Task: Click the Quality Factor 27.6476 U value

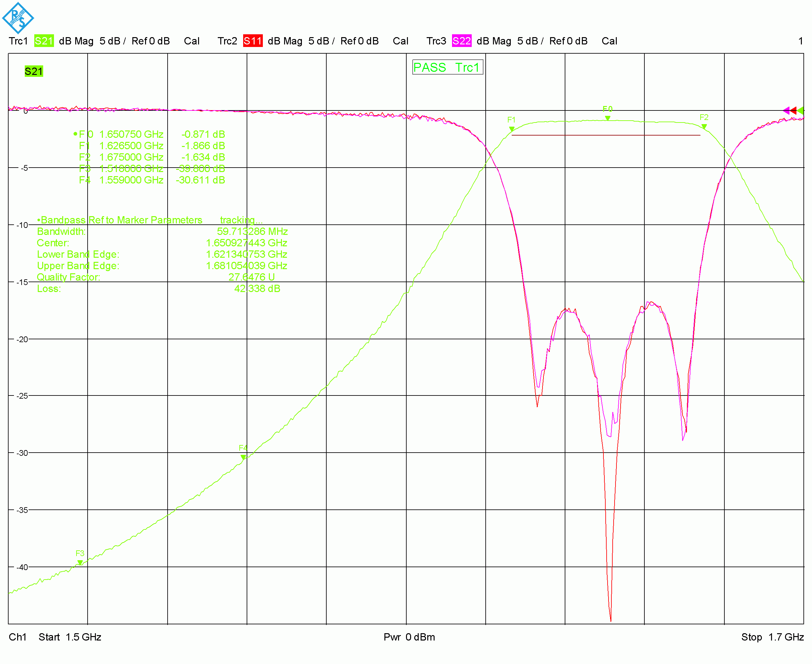Action: (252, 277)
